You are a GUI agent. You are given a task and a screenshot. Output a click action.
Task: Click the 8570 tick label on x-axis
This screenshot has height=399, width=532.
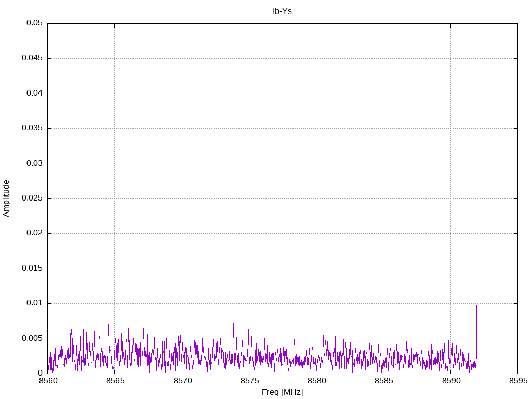tap(182, 381)
